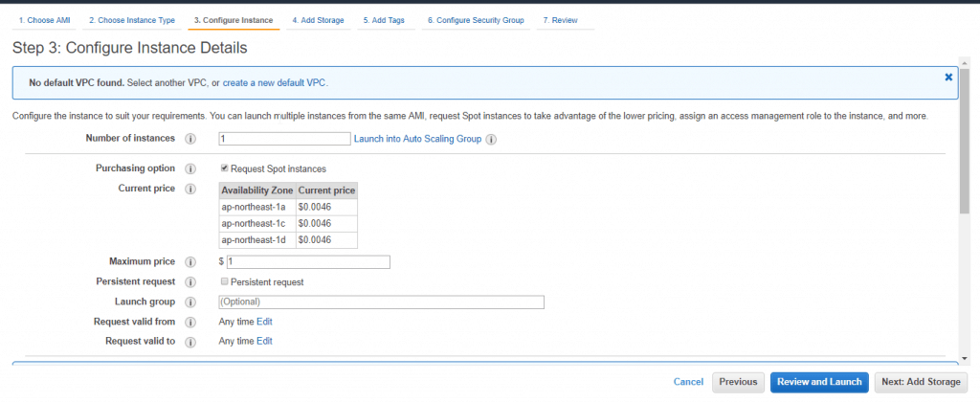Screen dimensions: 980x403
Task: Click info icon beside Request valid from
Action: coord(190,323)
